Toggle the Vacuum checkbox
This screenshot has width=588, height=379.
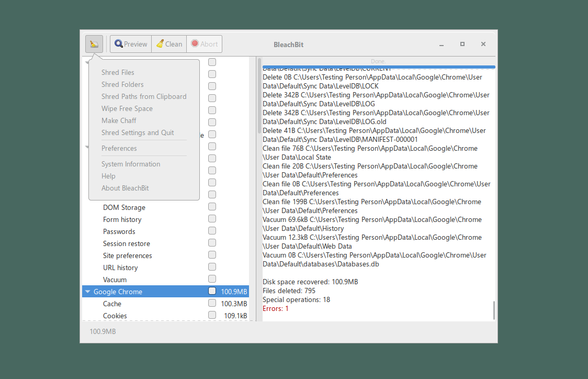tap(212, 279)
